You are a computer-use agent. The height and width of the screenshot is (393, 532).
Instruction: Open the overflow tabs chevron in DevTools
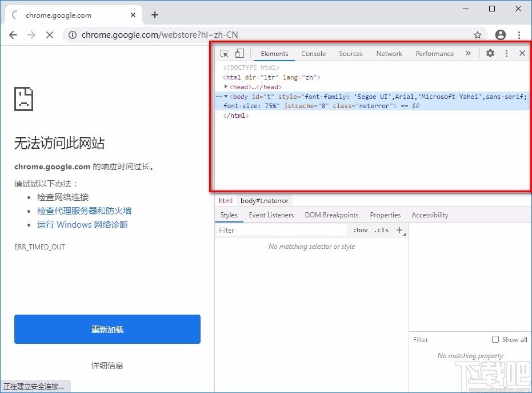[x=469, y=53]
